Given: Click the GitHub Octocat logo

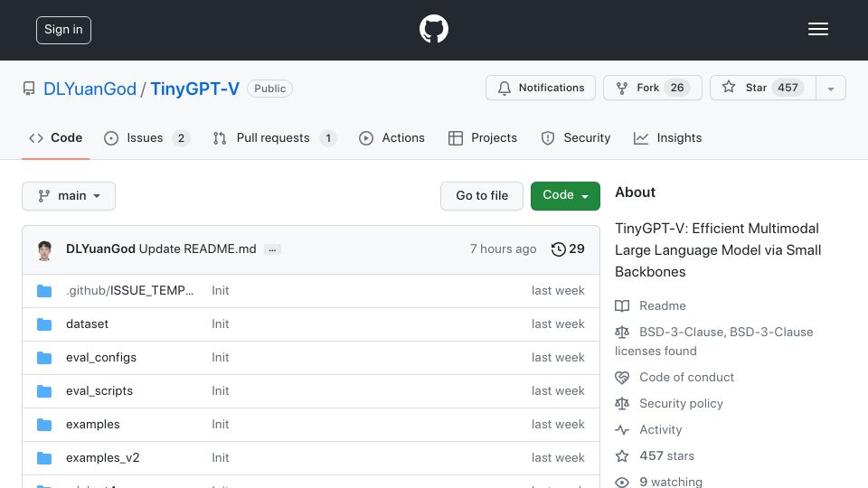Looking at the screenshot, I should point(433,29).
